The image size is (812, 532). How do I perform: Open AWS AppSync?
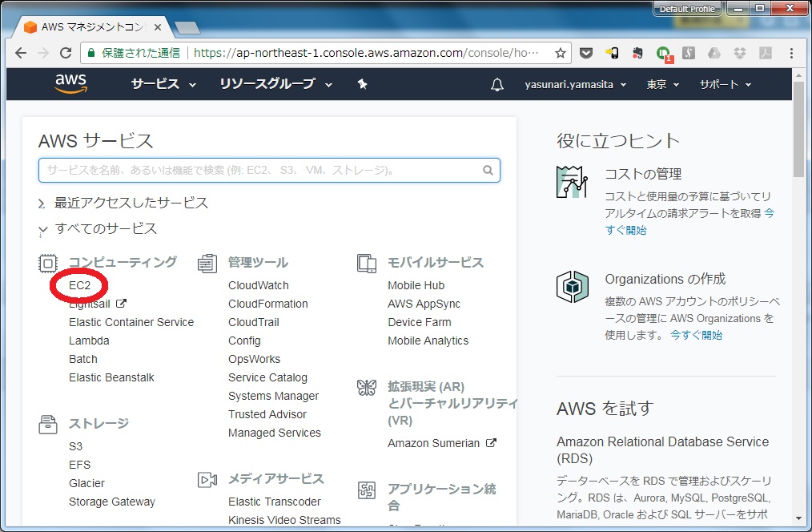tap(424, 304)
